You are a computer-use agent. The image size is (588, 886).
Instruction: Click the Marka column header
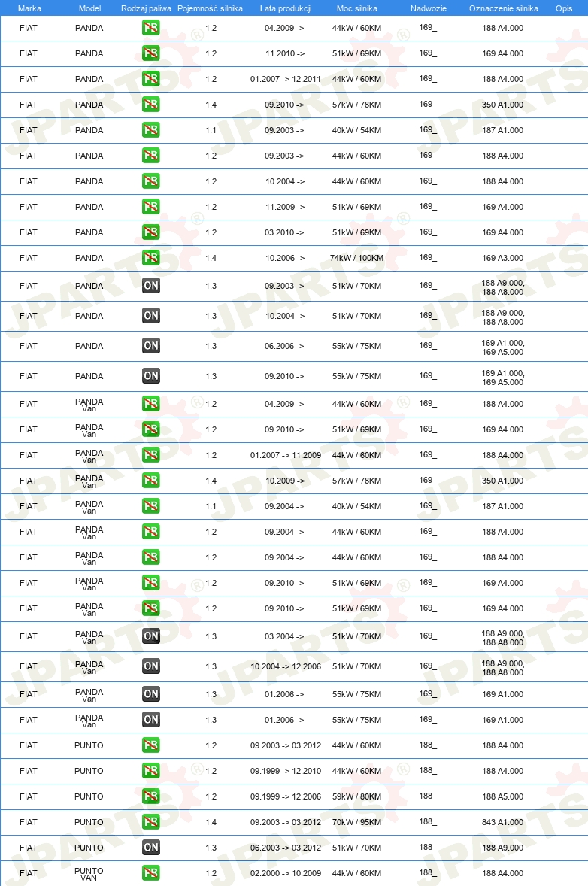(x=29, y=8)
